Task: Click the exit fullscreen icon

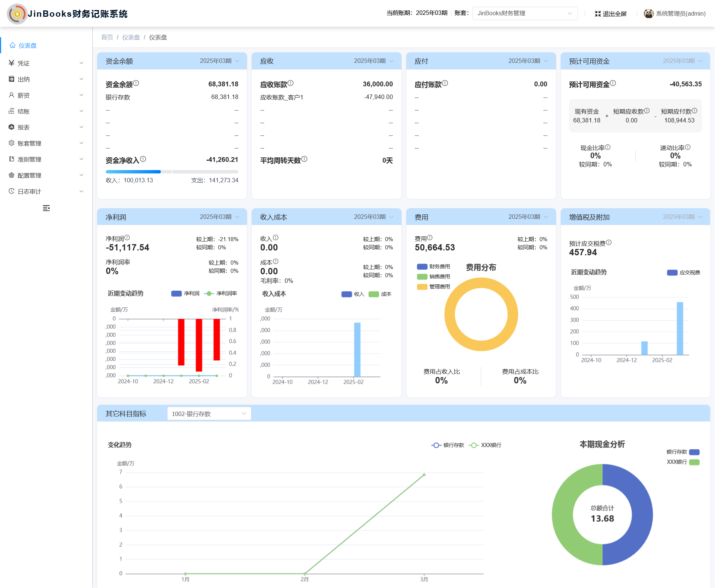Action: coord(598,14)
